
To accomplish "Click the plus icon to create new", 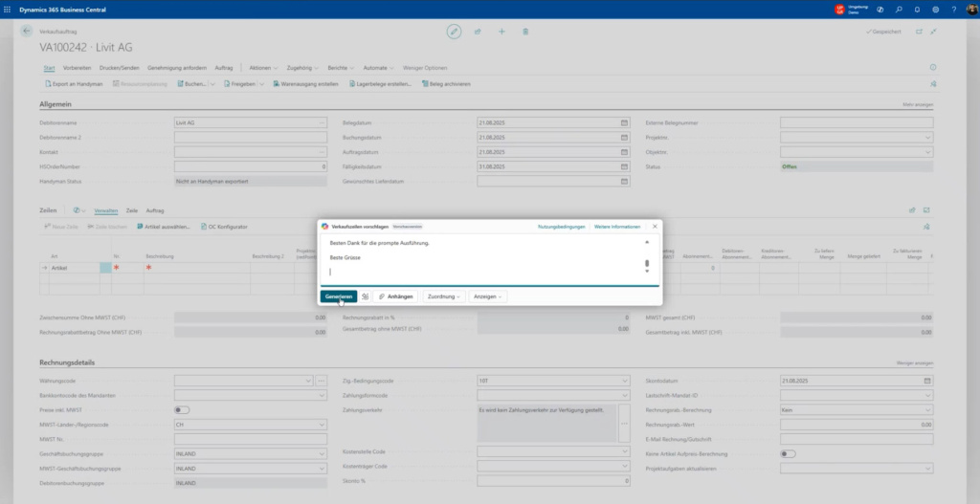I will (x=501, y=32).
